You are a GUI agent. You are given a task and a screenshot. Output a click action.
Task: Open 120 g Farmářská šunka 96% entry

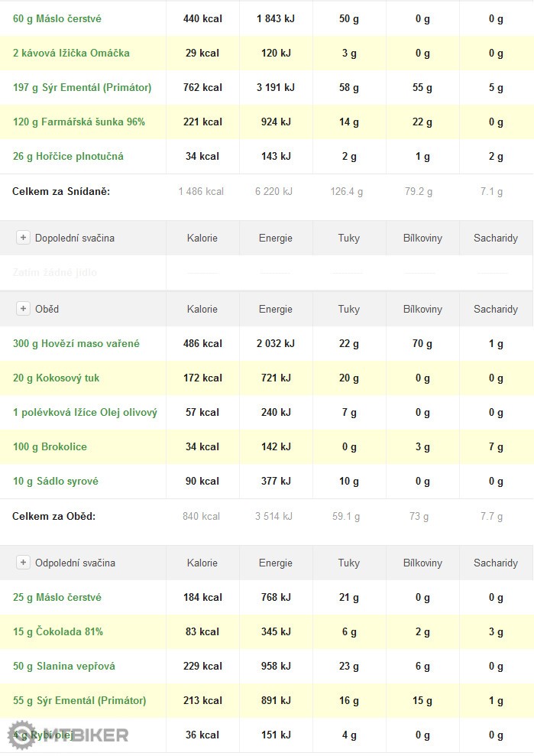(79, 122)
